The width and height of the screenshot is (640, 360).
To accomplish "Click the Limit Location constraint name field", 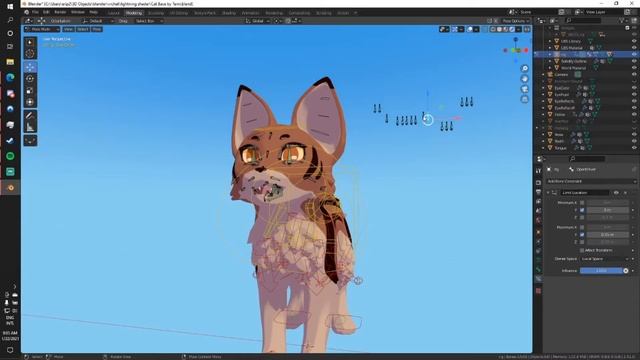I will (x=585, y=193).
